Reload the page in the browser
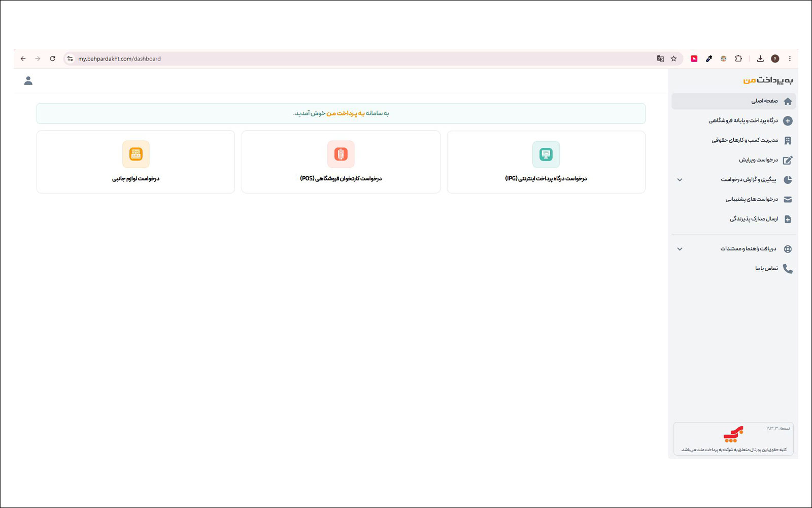Screen dimensions: 812x508 click(52, 59)
